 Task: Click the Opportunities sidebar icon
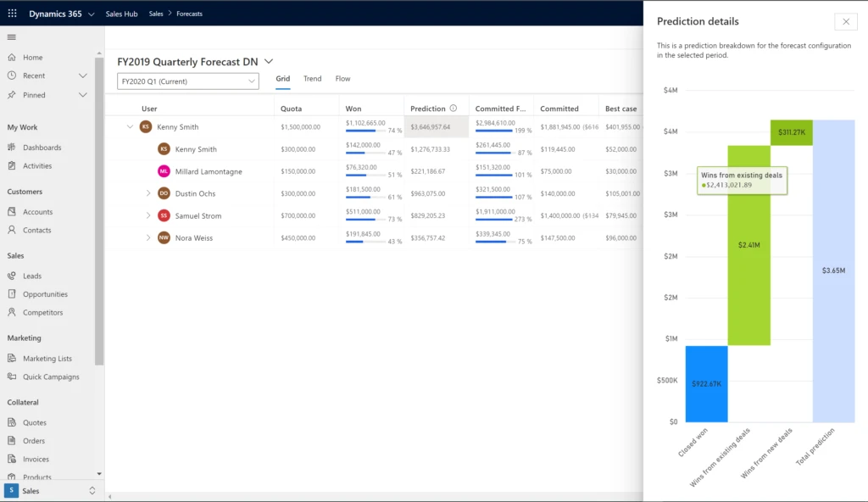(x=12, y=294)
